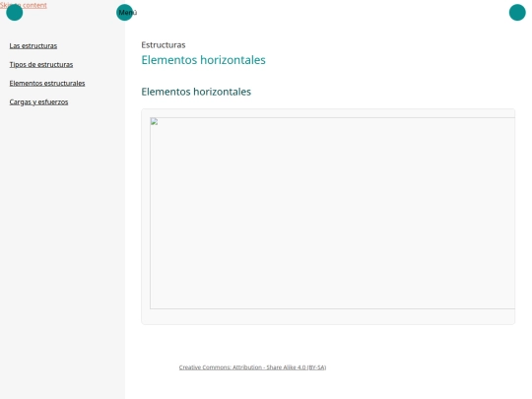Click the teal circle button at the page's far right
This screenshot has height=399, width=532.
click(x=517, y=13)
